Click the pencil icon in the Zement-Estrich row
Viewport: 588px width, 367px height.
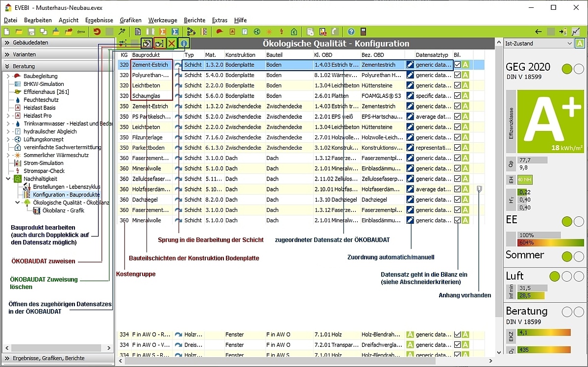[x=410, y=65]
